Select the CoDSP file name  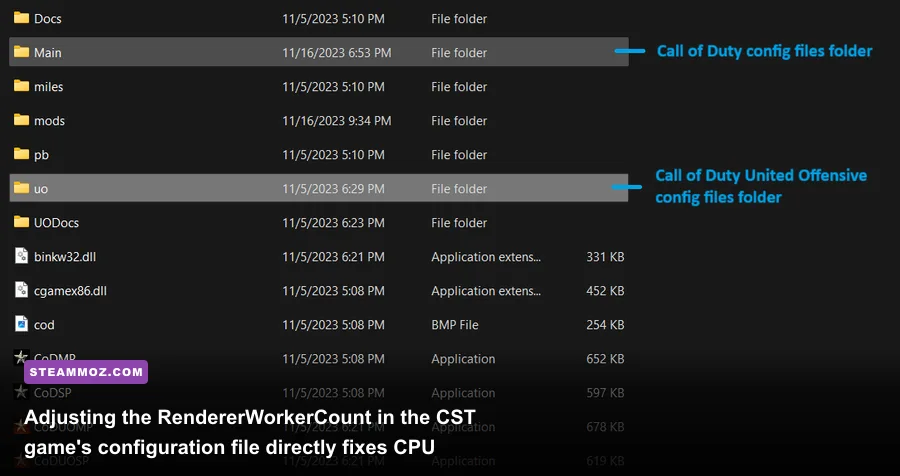pyautogui.click(x=53, y=393)
